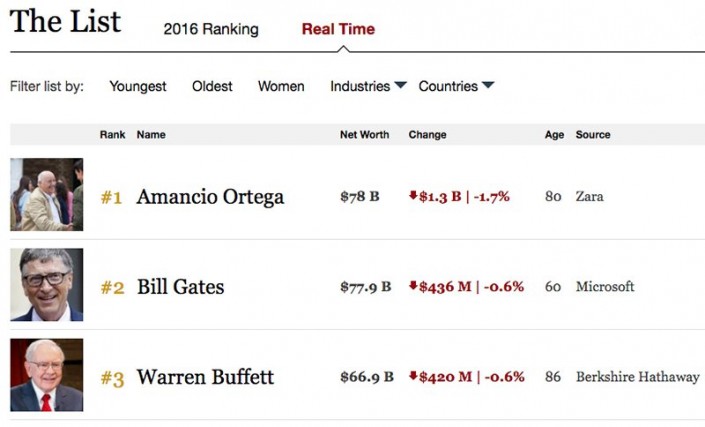Image resolution: width=705 pixels, height=427 pixels.
Task: Click the red down arrow beside $420 M
Action: 412,376
